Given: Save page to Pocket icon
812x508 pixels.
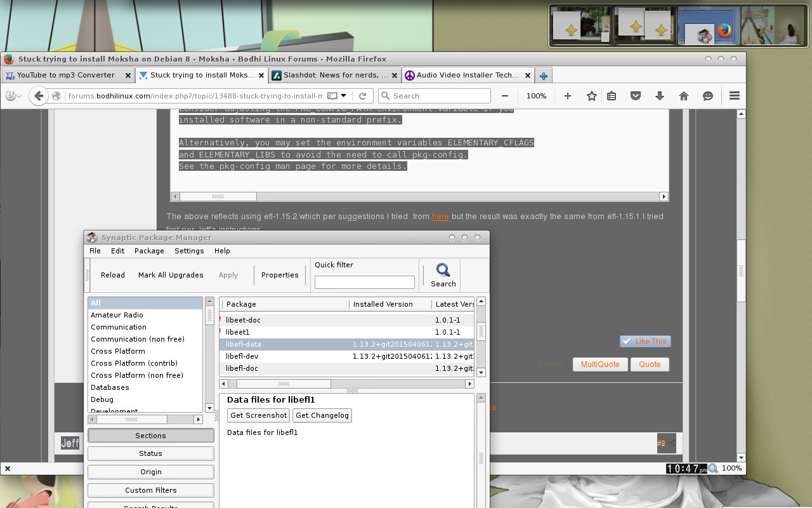Looking at the screenshot, I should point(635,96).
